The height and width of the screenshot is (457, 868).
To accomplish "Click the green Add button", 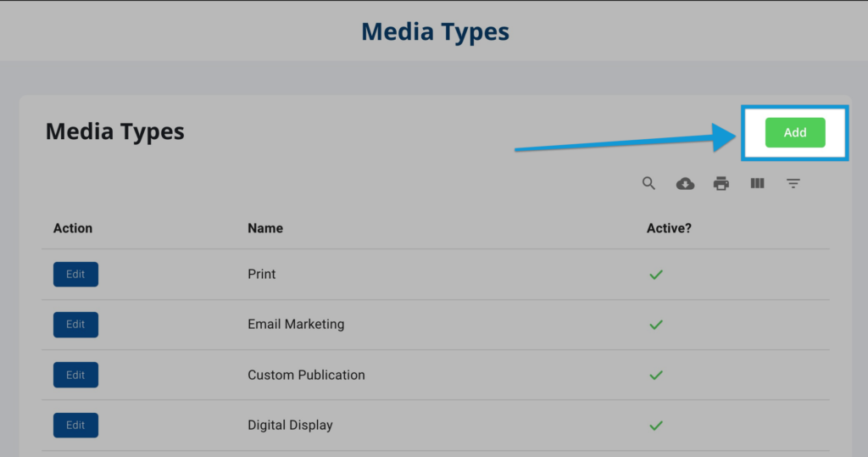I will click(795, 132).
